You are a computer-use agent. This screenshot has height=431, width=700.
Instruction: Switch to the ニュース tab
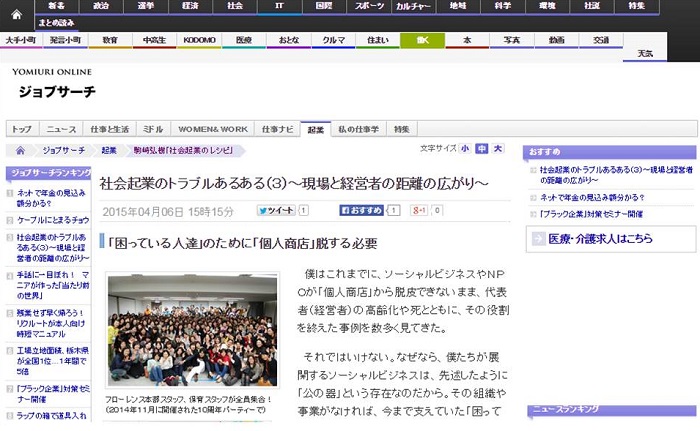pos(61,130)
